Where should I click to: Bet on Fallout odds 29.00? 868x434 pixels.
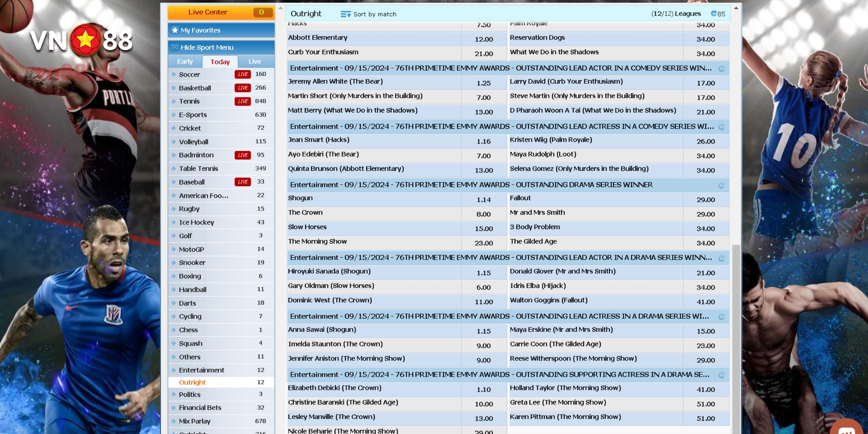706,200
